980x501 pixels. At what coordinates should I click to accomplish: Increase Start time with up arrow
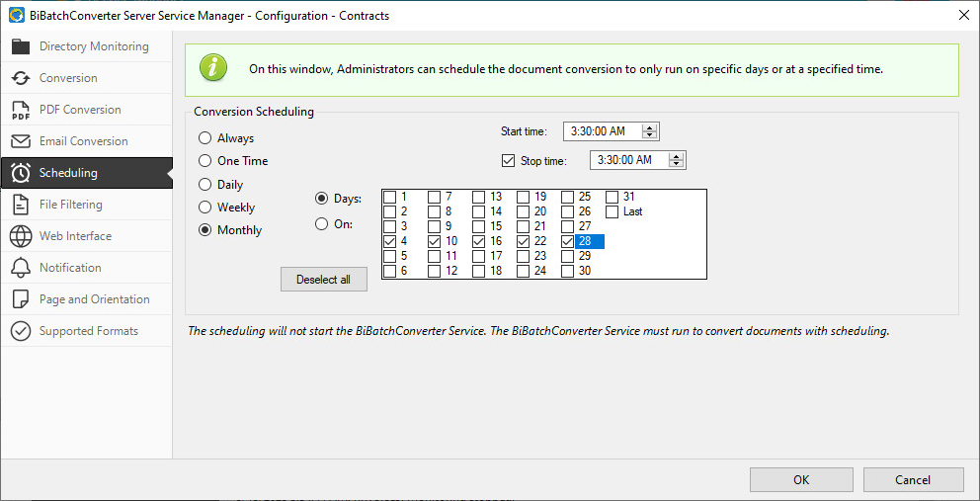click(649, 127)
